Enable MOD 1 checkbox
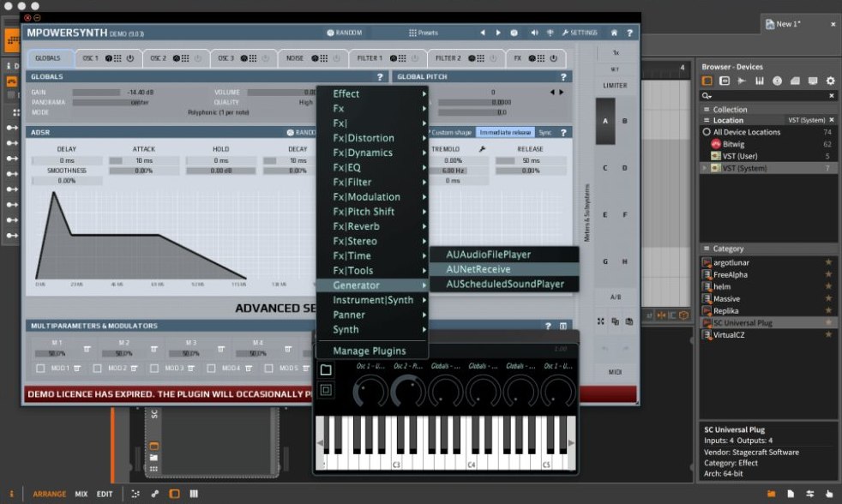This screenshot has width=842, height=504. (40, 369)
